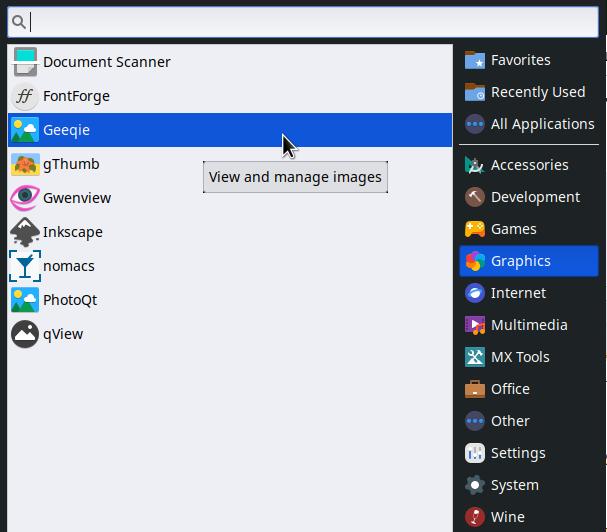The image size is (607, 532).
Task: Open the Development category
Action: tap(535, 197)
